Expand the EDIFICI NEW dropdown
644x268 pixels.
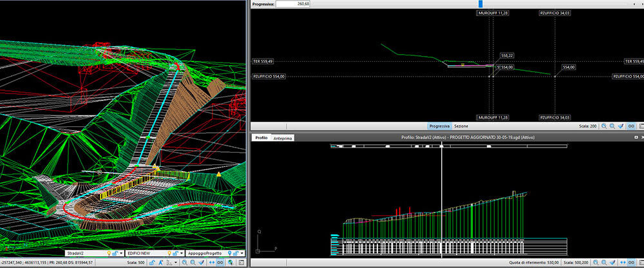click(183, 253)
